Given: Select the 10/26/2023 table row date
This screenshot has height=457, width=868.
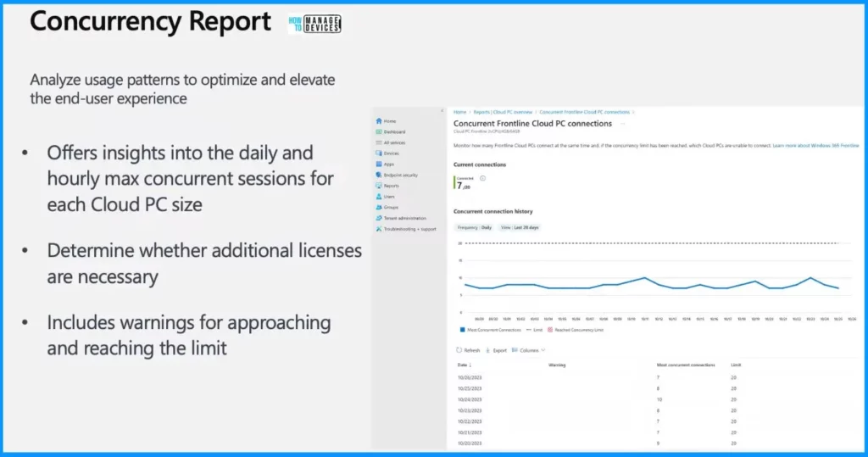Looking at the screenshot, I should pos(470,378).
